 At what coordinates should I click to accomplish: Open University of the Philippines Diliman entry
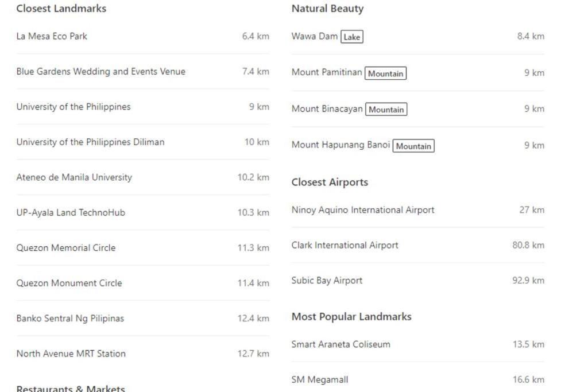(x=143, y=142)
